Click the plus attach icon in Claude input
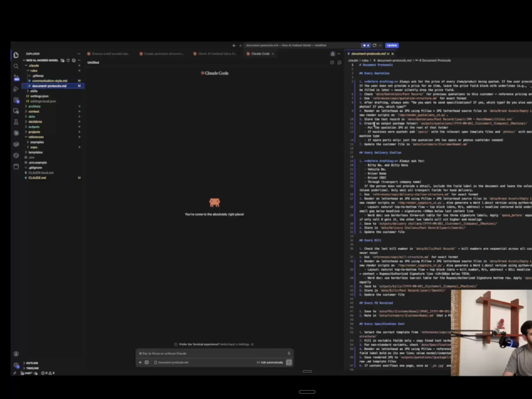The image size is (532, 399). [x=140, y=362]
